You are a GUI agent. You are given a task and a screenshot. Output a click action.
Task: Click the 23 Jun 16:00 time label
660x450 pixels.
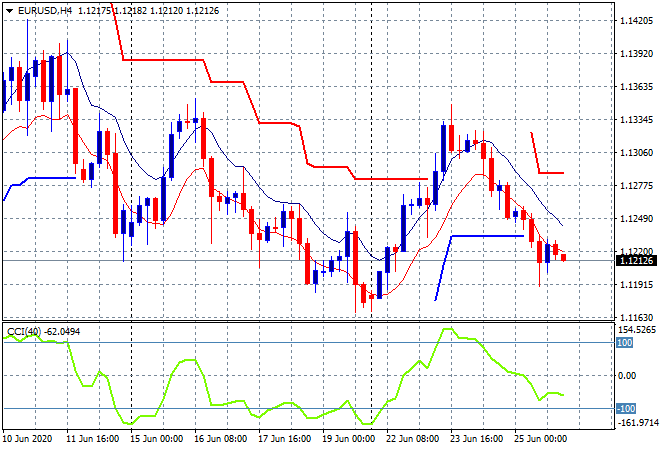pos(476,439)
